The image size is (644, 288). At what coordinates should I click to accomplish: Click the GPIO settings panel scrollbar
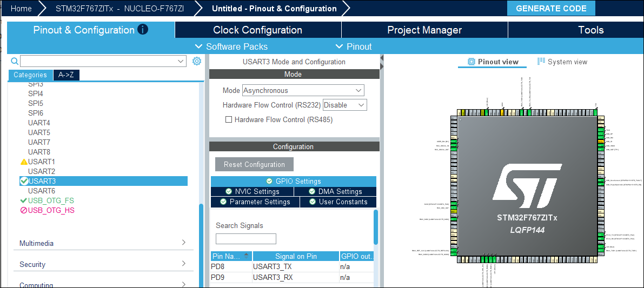[375, 227]
